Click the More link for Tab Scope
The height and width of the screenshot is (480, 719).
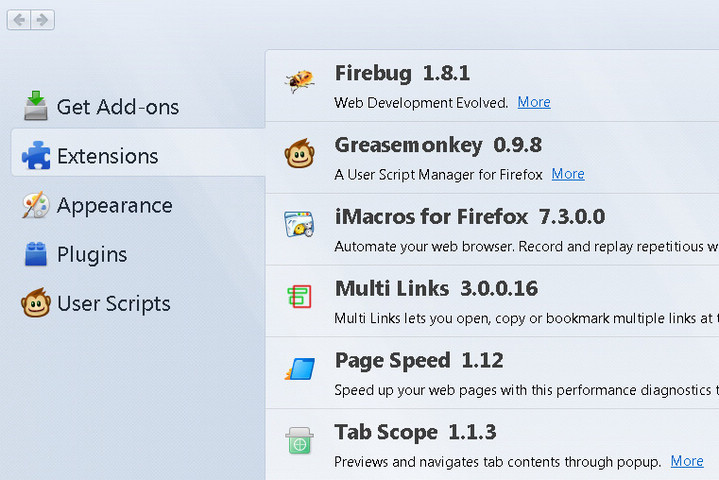687,461
